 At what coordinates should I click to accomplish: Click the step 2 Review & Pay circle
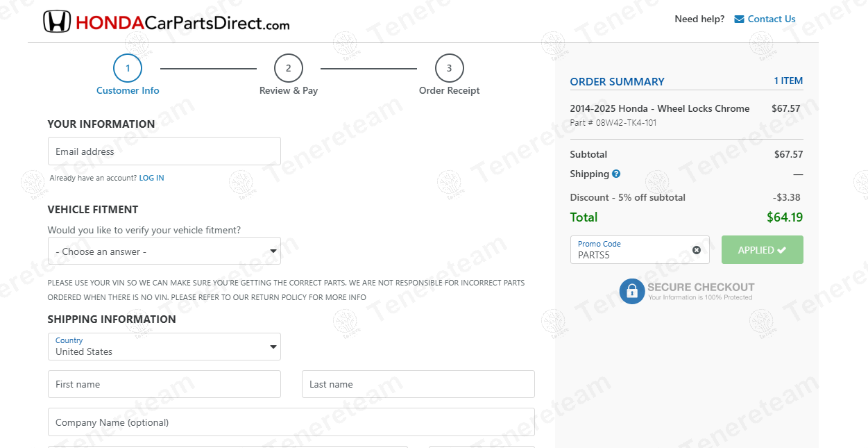[x=289, y=68]
